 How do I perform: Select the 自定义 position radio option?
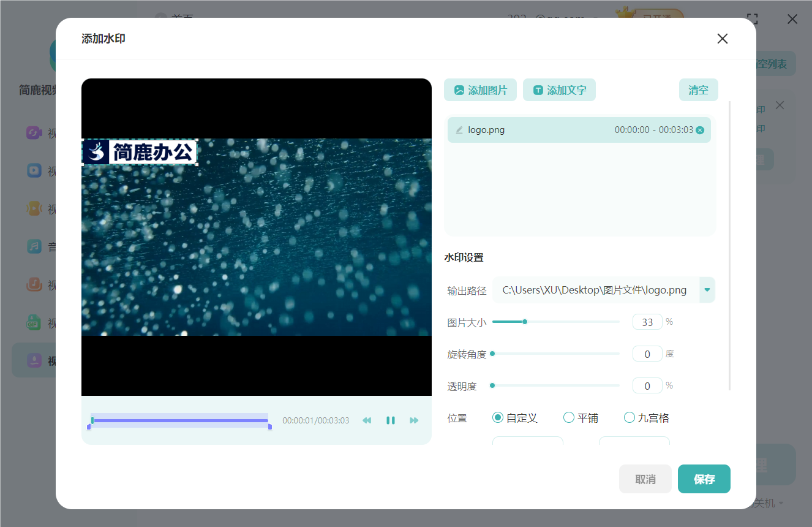coord(498,418)
